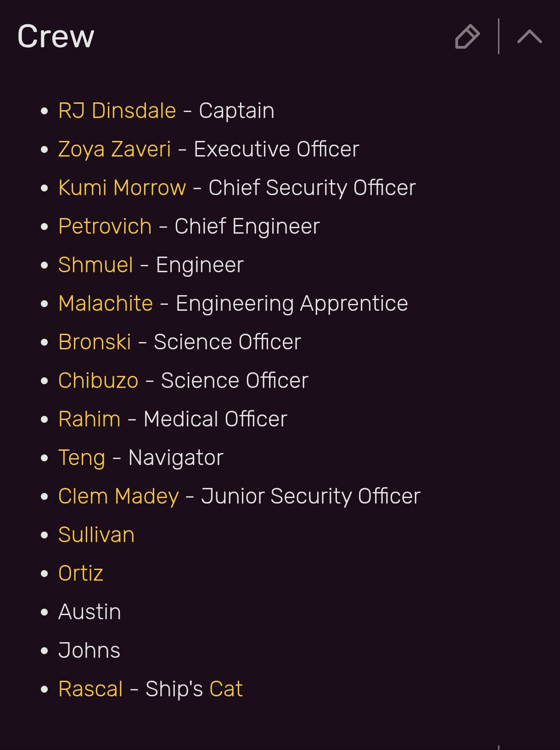Click the Crew section heading
The width and height of the screenshot is (560, 750).
click(56, 37)
